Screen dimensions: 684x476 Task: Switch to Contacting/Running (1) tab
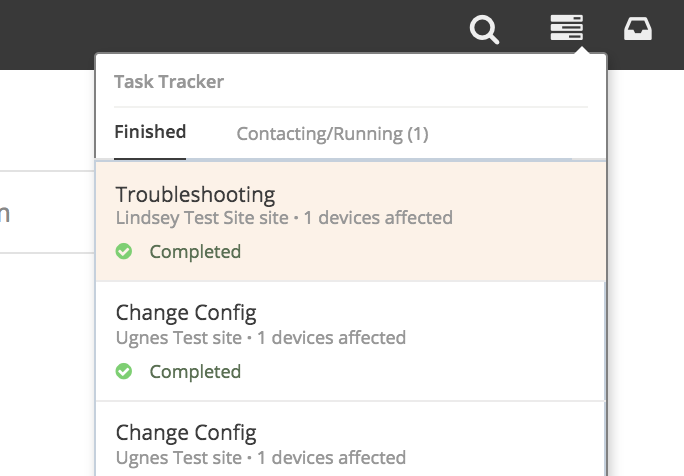click(x=332, y=133)
